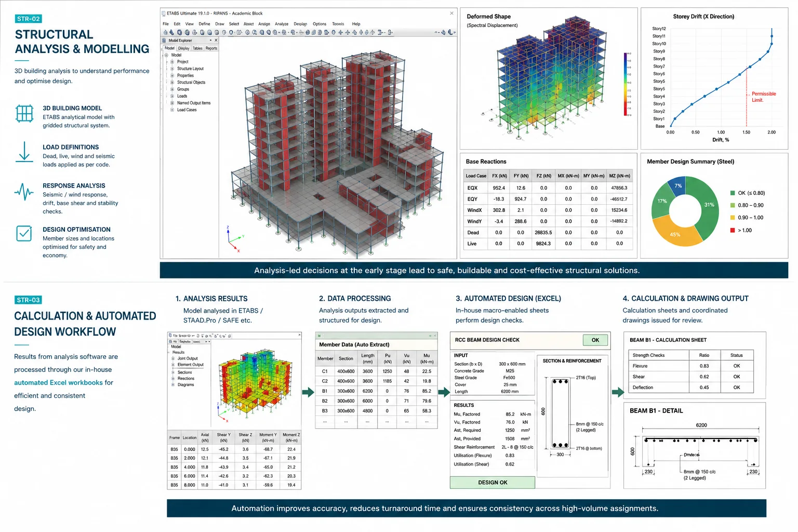Click member C1 in Member Data table

pyautogui.click(x=325, y=371)
